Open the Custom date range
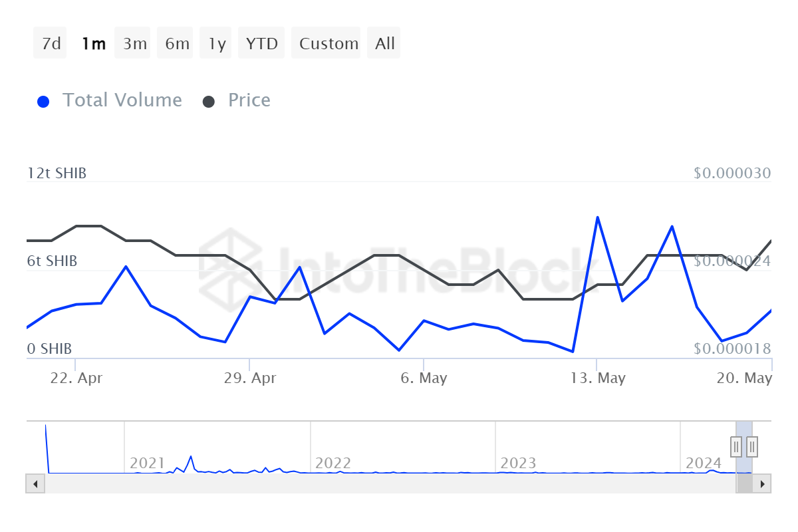 pos(329,44)
